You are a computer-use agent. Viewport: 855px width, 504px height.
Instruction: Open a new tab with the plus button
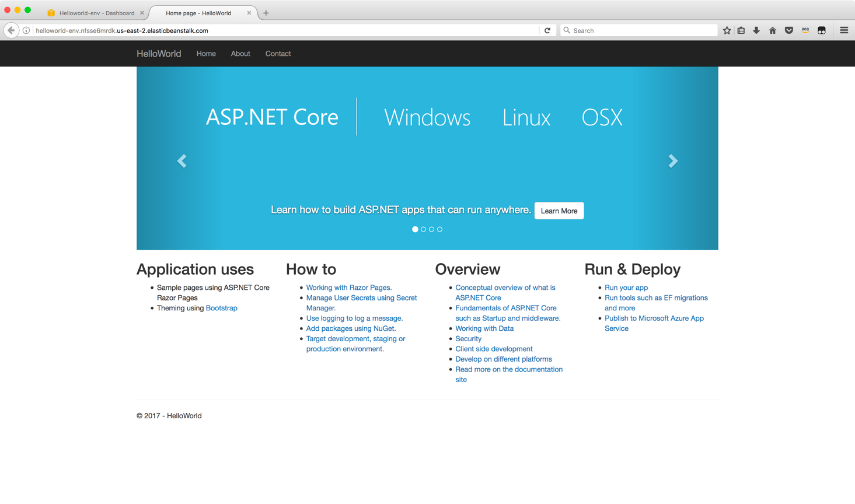pos(266,13)
